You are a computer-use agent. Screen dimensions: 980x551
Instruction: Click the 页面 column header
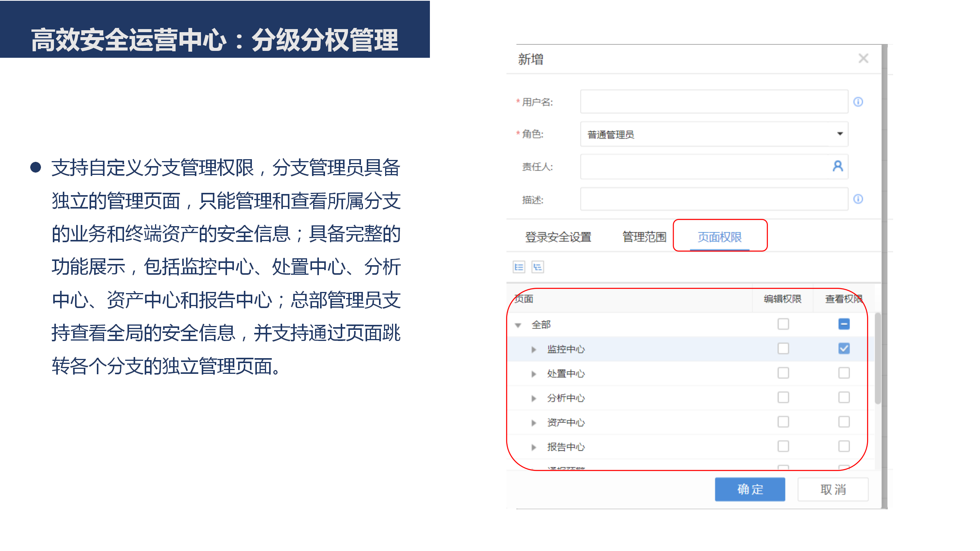point(524,299)
